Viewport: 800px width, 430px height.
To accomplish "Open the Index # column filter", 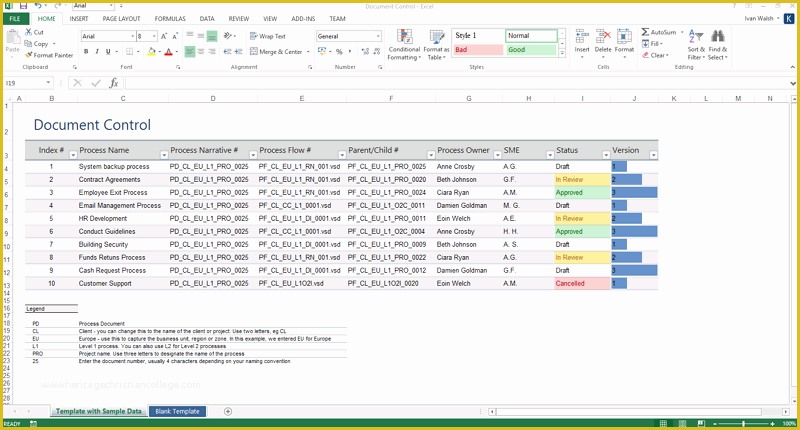I will (x=73, y=155).
